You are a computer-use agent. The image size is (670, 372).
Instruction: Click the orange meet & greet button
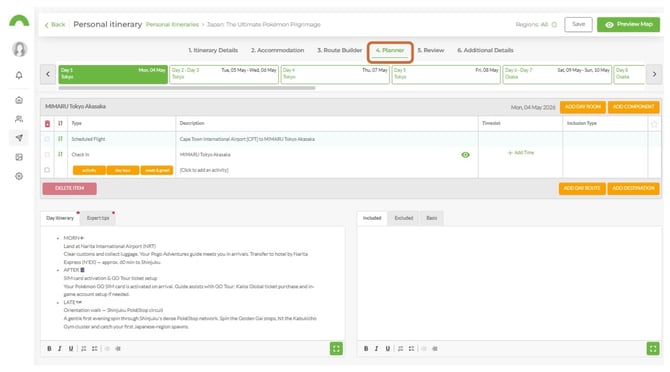pos(157,170)
